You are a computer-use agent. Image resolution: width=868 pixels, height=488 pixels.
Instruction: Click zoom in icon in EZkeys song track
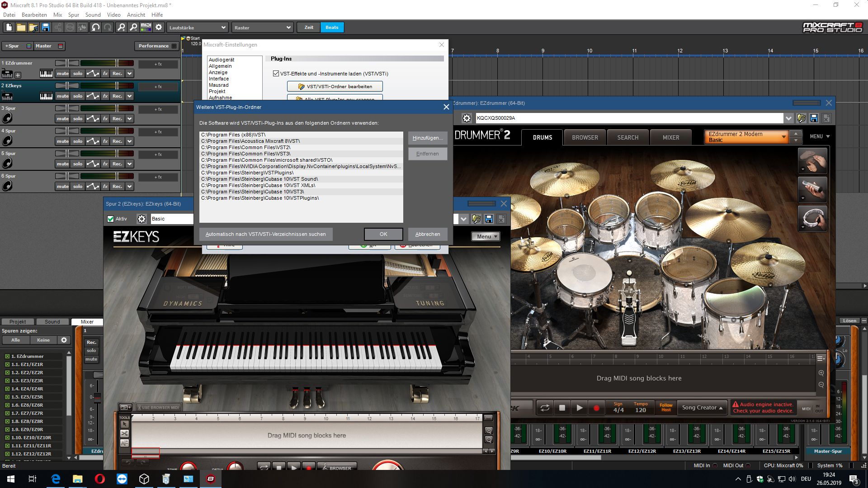tap(489, 431)
